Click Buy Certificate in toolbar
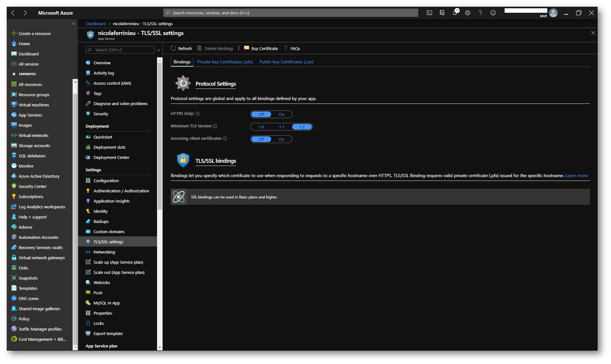 point(261,48)
